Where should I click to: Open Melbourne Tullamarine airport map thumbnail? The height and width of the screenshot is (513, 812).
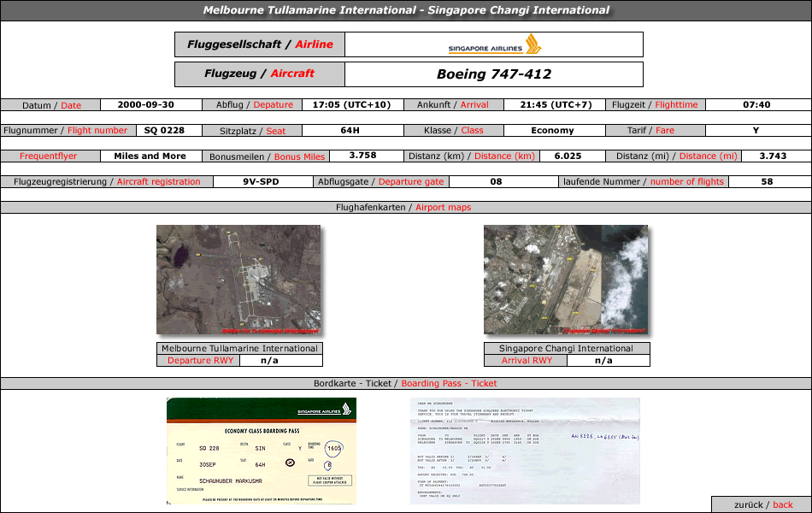coord(238,280)
